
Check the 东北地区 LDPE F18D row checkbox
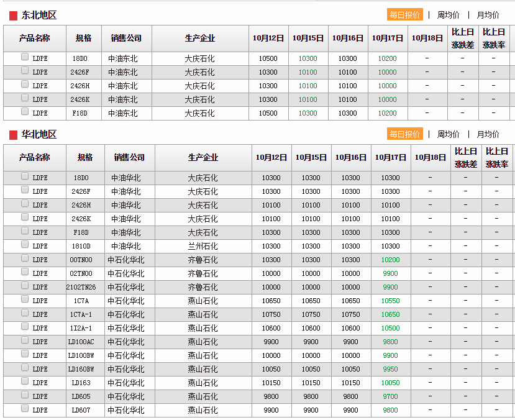(x=25, y=111)
